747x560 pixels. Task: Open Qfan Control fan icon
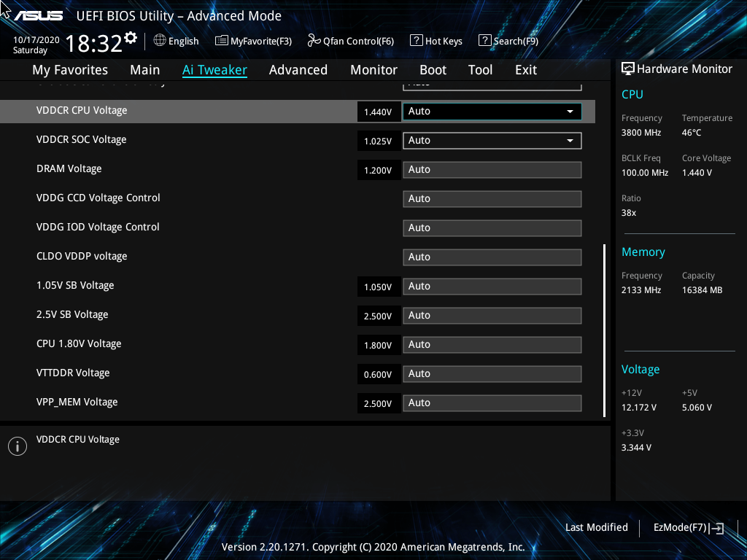pos(314,41)
